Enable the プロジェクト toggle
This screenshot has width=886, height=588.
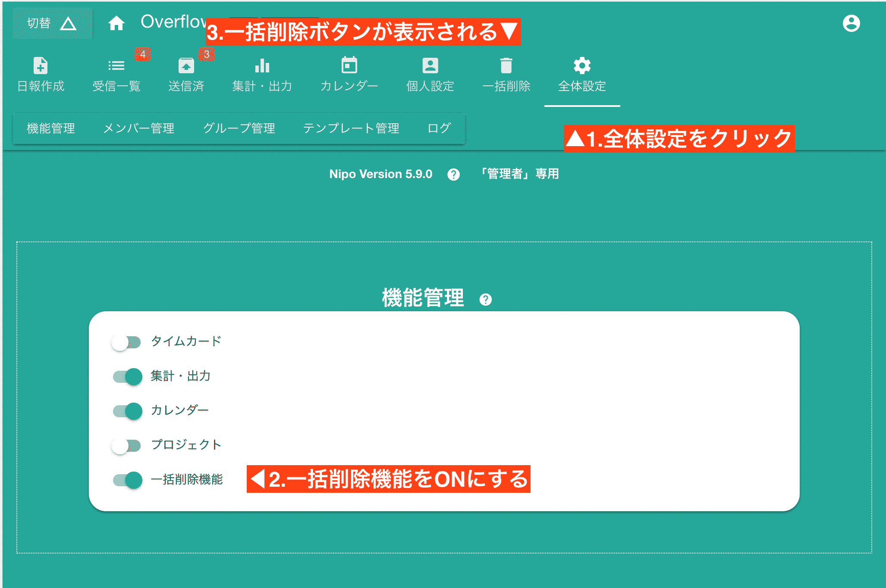pos(126,445)
